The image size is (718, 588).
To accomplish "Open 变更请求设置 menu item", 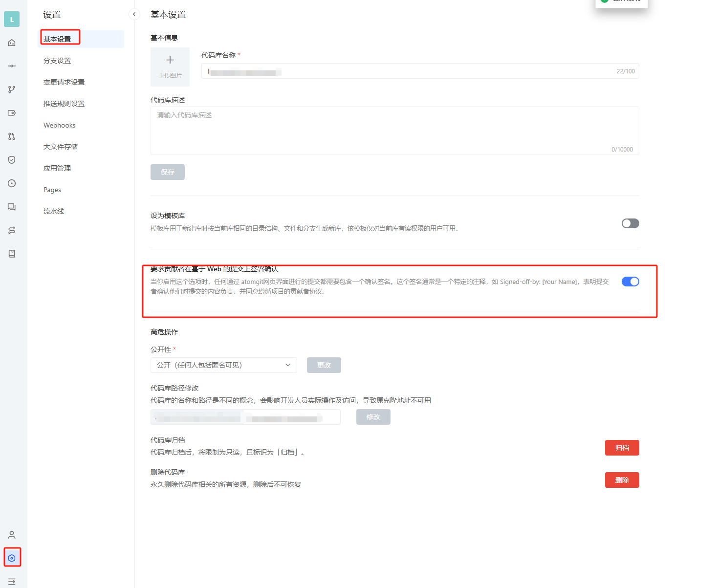I will [81, 82].
